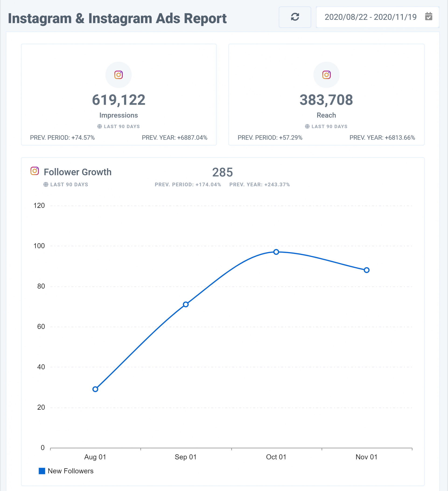Click LAST 90 DAYS under Reach
The image size is (448, 491).
pyautogui.click(x=329, y=126)
